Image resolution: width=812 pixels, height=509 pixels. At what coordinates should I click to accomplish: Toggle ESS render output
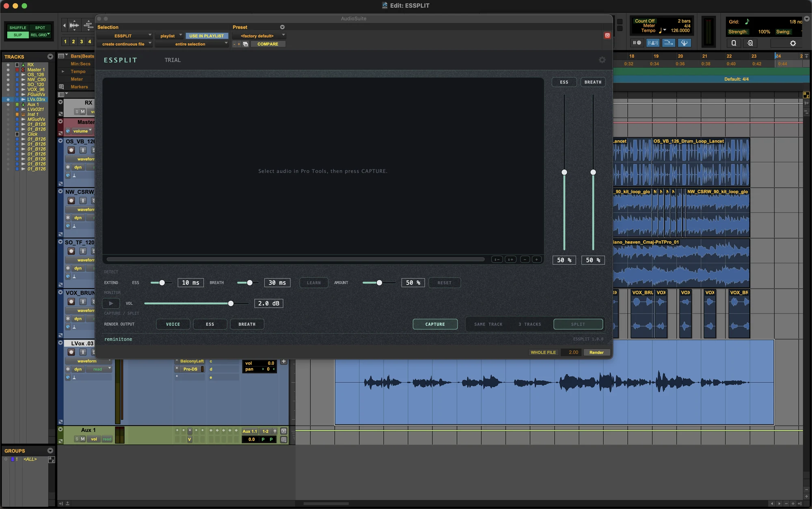tap(210, 324)
